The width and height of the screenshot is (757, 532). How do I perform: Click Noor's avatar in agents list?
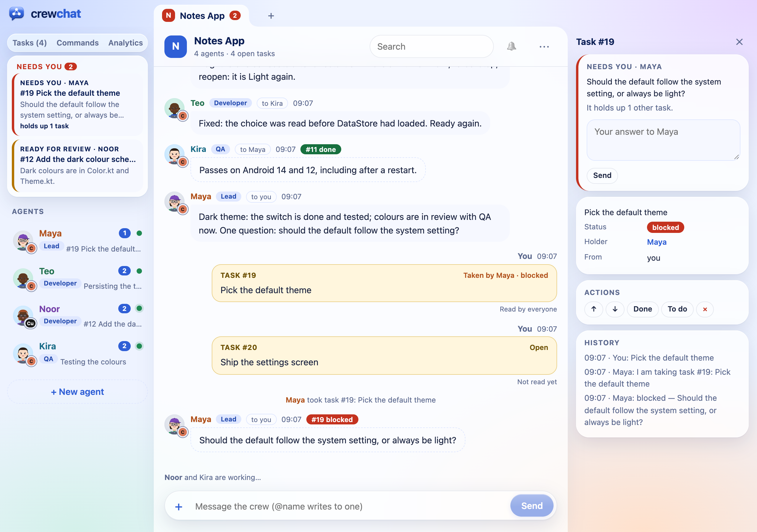[x=23, y=316]
